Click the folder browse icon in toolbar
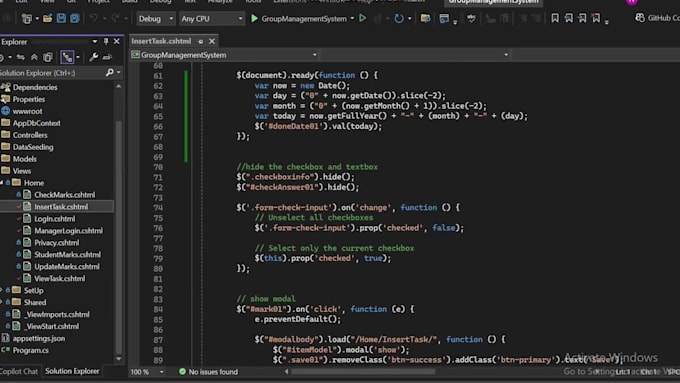Image resolution: width=680 pixels, height=383 pixels. [x=425, y=18]
